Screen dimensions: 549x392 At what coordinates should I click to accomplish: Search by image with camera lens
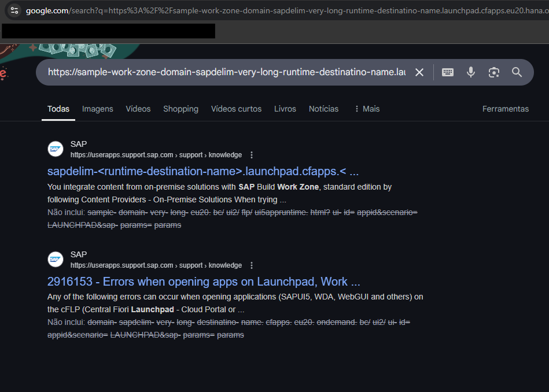494,72
